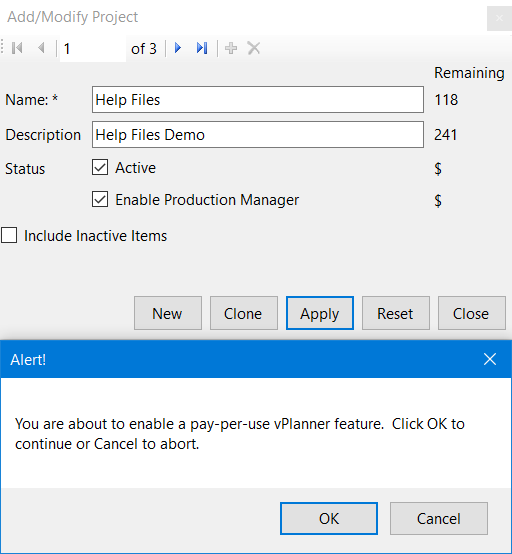Close the Add/Modify Project window
The width and height of the screenshot is (512, 554).
(x=499, y=18)
